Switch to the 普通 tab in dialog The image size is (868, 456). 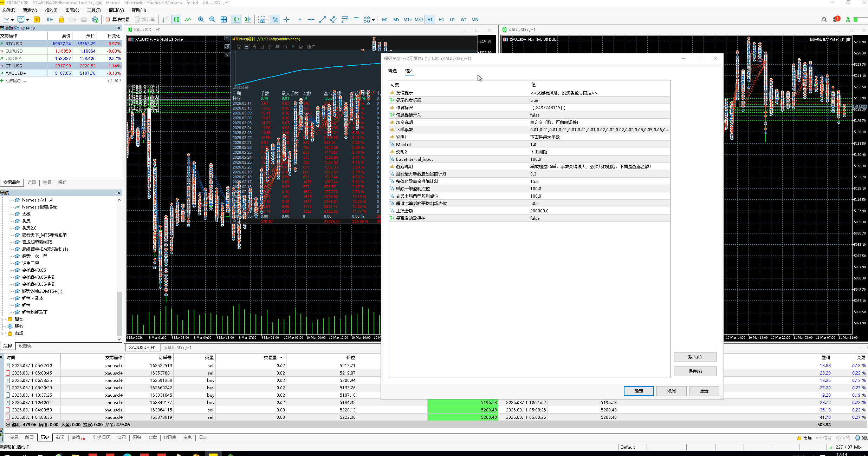pos(392,71)
